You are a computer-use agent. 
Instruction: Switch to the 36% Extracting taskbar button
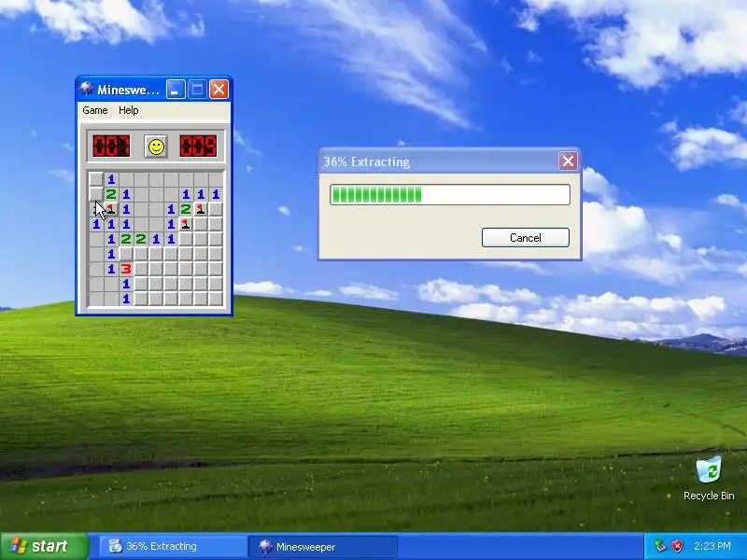point(174,546)
